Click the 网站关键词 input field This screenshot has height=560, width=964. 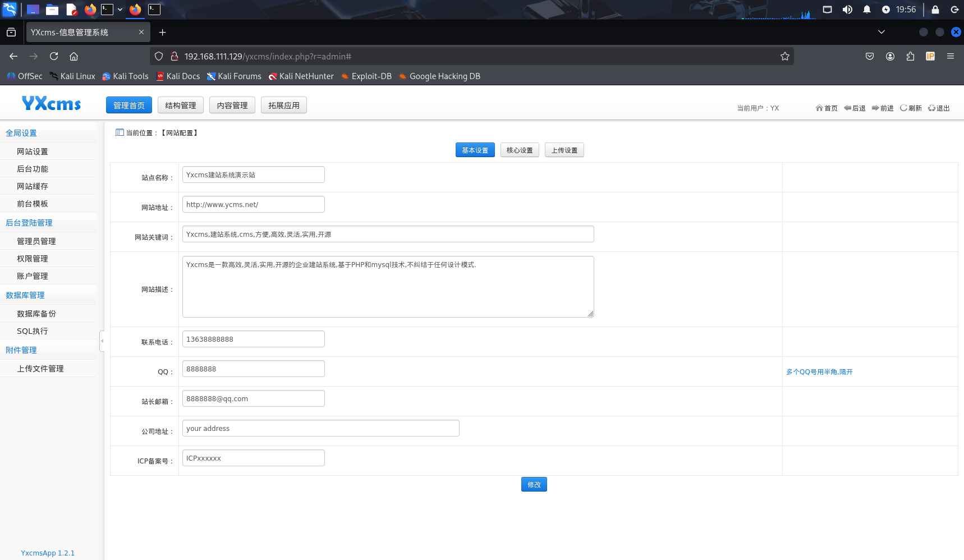[388, 234]
